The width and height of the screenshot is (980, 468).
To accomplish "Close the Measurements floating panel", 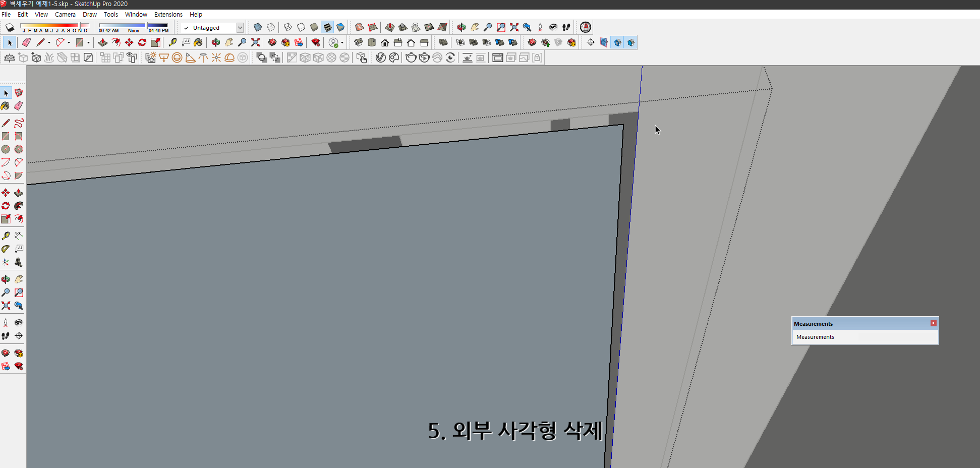I will pyautogui.click(x=933, y=323).
